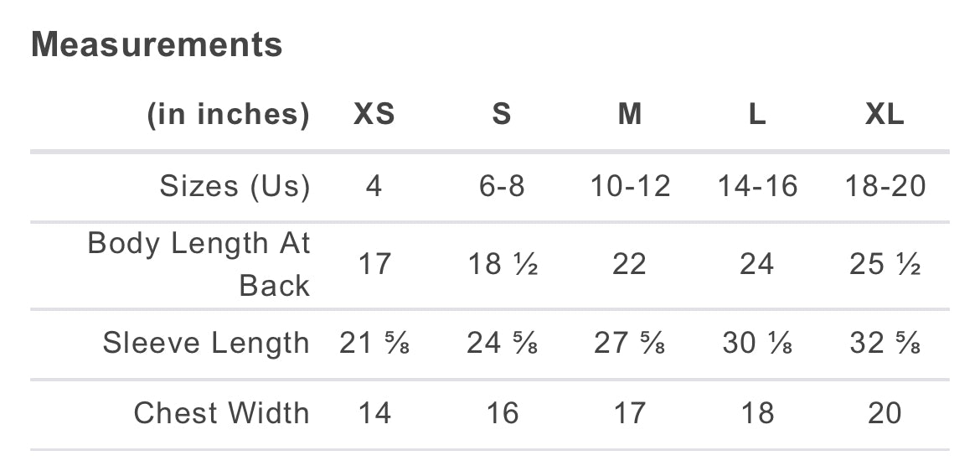Viewport: 980px width, 471px height.
Task: Click the (in inches) header label
Action: [x=228, y=115]
